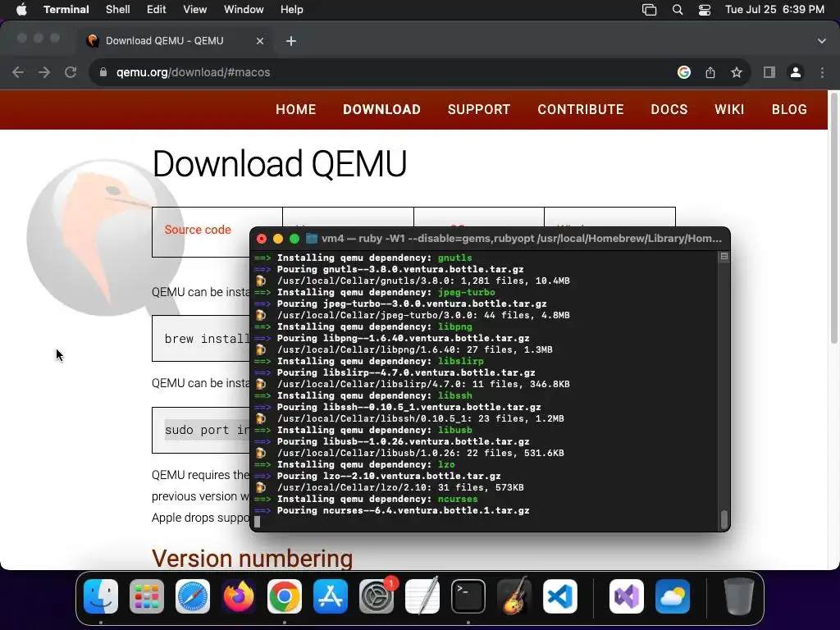The width and height of the screenshot is (840, 630).
Task: Click the date and time in menu bar
Action: tap(774, 10)
